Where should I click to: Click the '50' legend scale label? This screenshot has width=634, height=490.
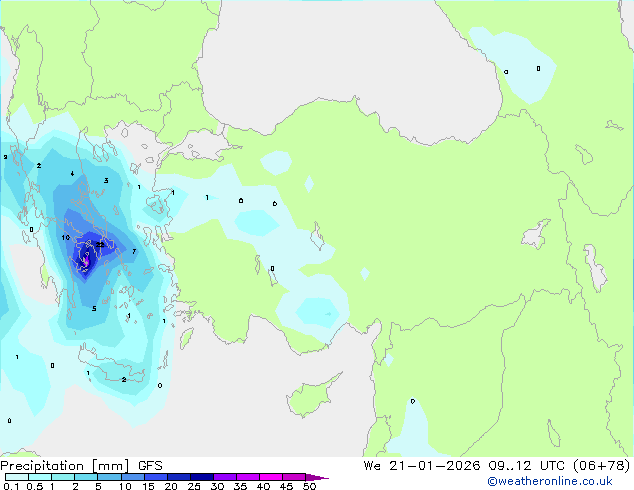click(x=309, y=486)
